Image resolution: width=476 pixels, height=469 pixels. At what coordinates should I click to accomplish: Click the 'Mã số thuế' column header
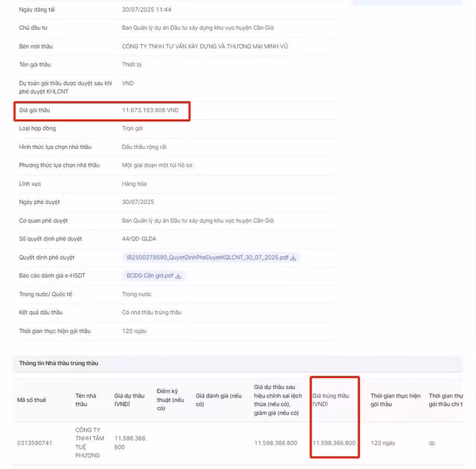click(x=31, y=400)
